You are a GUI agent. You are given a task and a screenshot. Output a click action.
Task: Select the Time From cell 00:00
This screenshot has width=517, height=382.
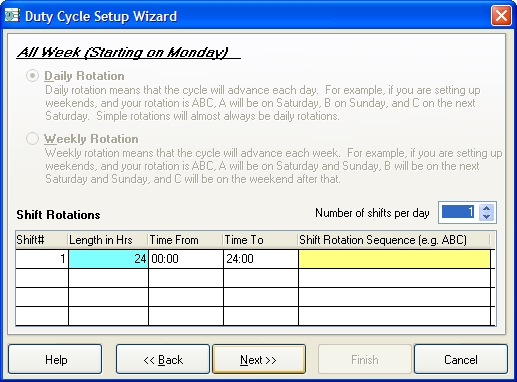(186, 259)
